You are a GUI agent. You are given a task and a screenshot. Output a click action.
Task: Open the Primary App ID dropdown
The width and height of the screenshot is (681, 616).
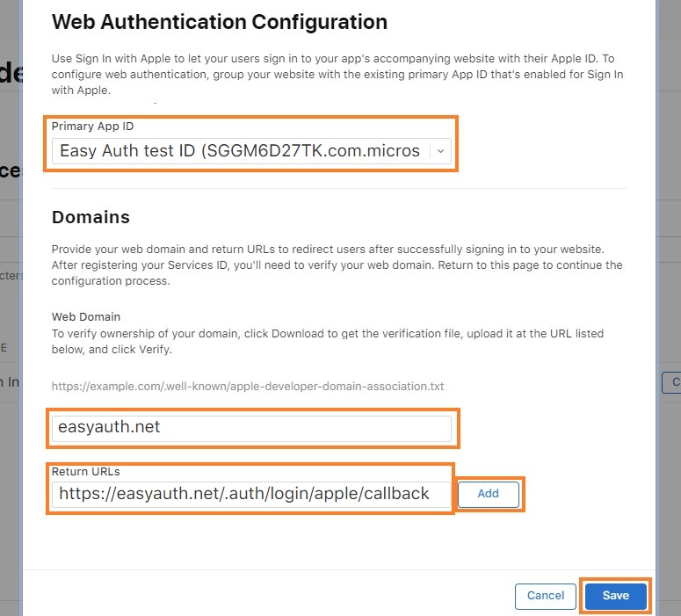251,151
